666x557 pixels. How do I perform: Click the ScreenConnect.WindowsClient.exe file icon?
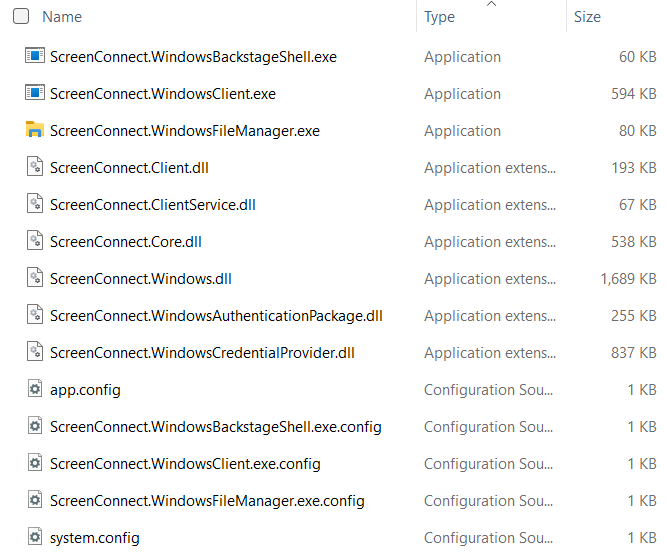tap(35, 94)
